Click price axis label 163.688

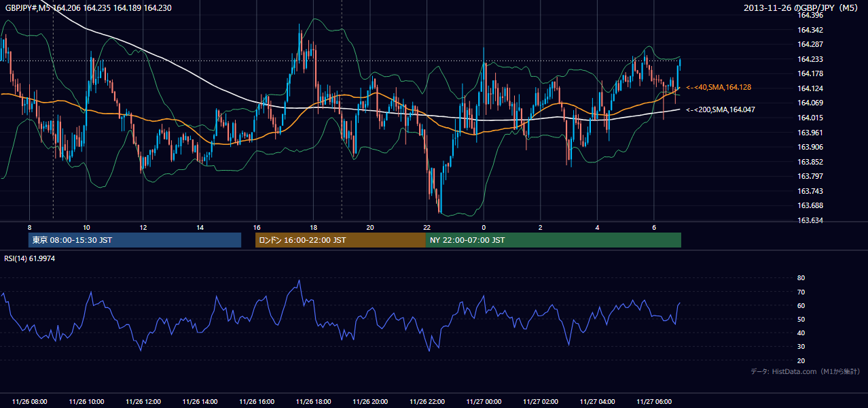810,205
